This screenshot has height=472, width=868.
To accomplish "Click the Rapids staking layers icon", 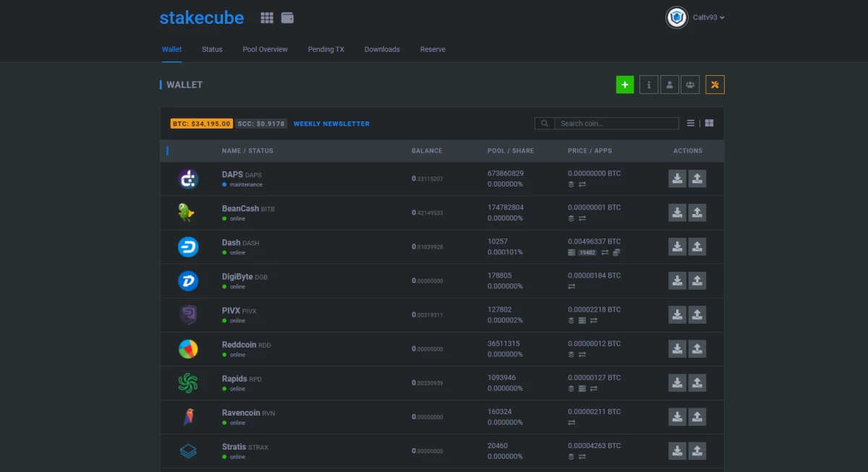I will click(571, 388).
